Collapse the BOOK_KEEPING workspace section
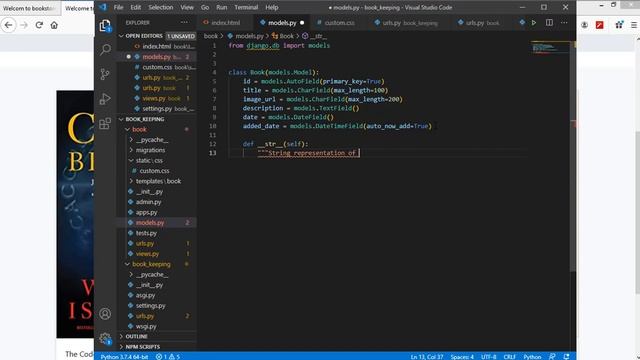 coord(156,119)
